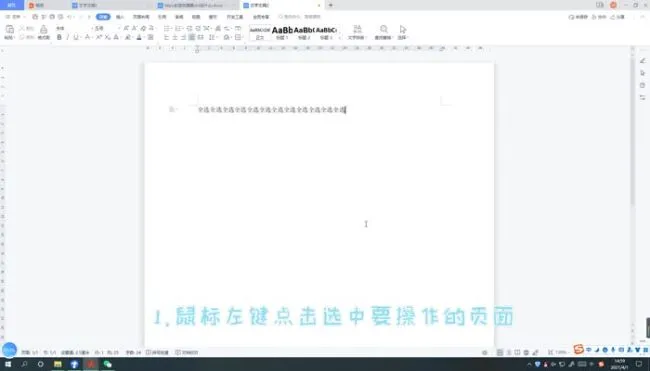Viewport: 650px width, 371px height.
Task: Click the top pencil icon in the right sidebar
Action: pos(643,61)
